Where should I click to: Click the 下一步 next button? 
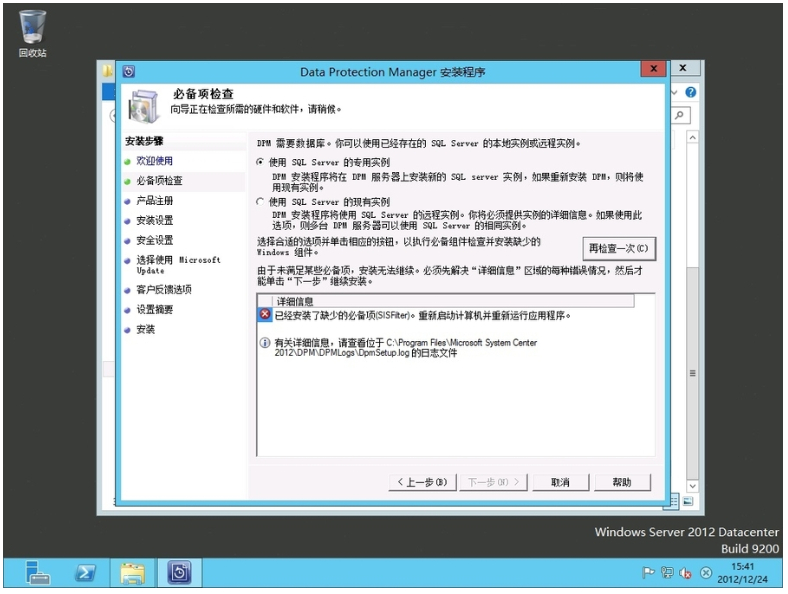click(x=493, y=482)
